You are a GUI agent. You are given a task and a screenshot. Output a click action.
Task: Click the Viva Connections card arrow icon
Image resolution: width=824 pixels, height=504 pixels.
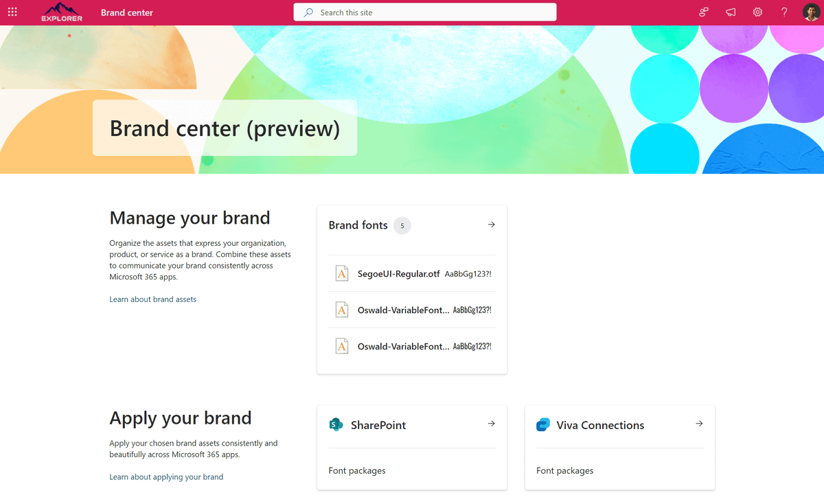[699, 424]
